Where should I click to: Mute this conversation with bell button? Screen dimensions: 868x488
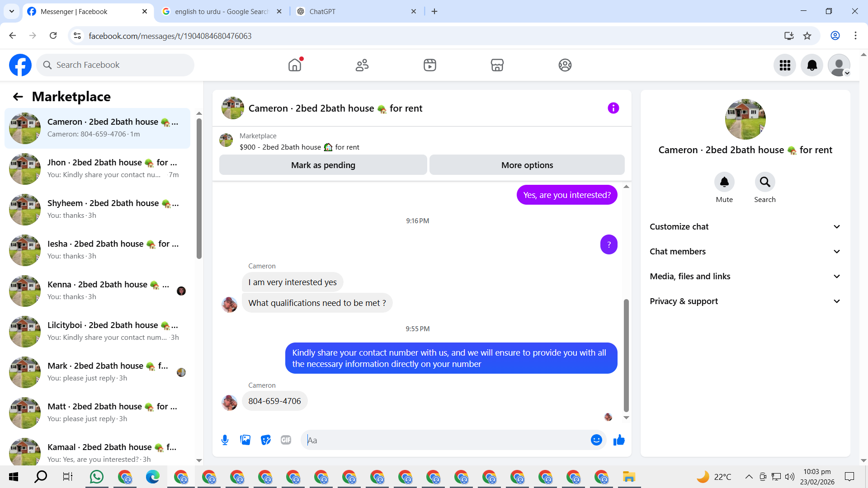point(724,182)
